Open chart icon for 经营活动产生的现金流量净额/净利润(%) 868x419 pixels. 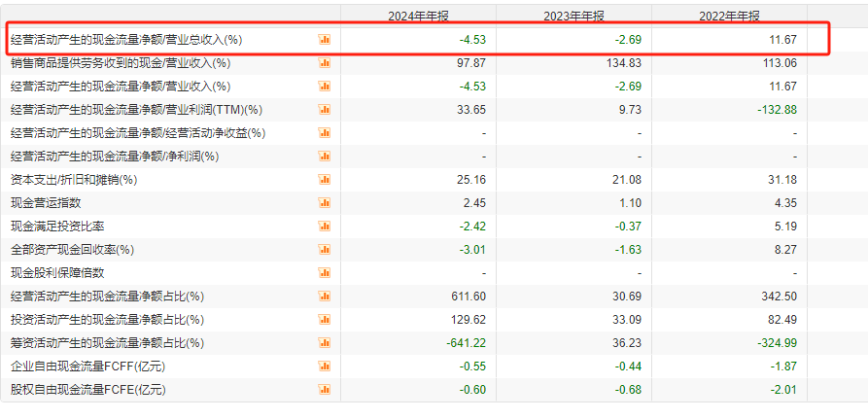click(324, 157)
